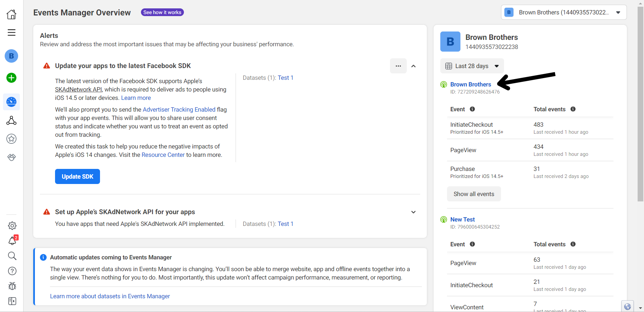Click the Update SDK button
The width and height of the screenshot is (644, 312).
point(78,177)
